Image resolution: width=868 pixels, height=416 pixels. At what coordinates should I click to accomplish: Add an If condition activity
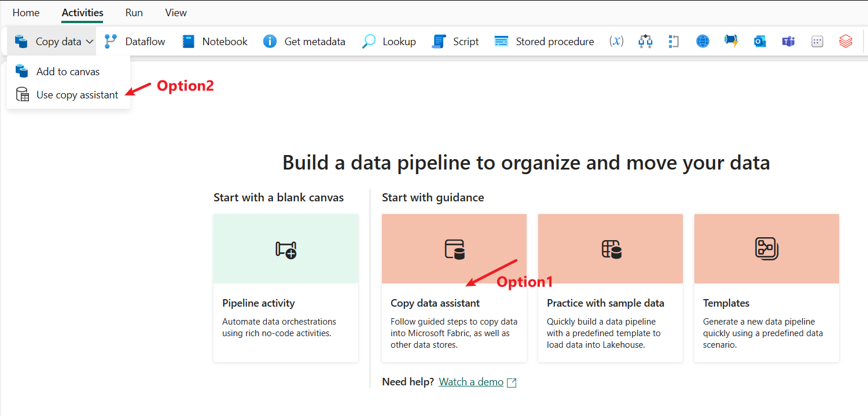coord(645,41)
